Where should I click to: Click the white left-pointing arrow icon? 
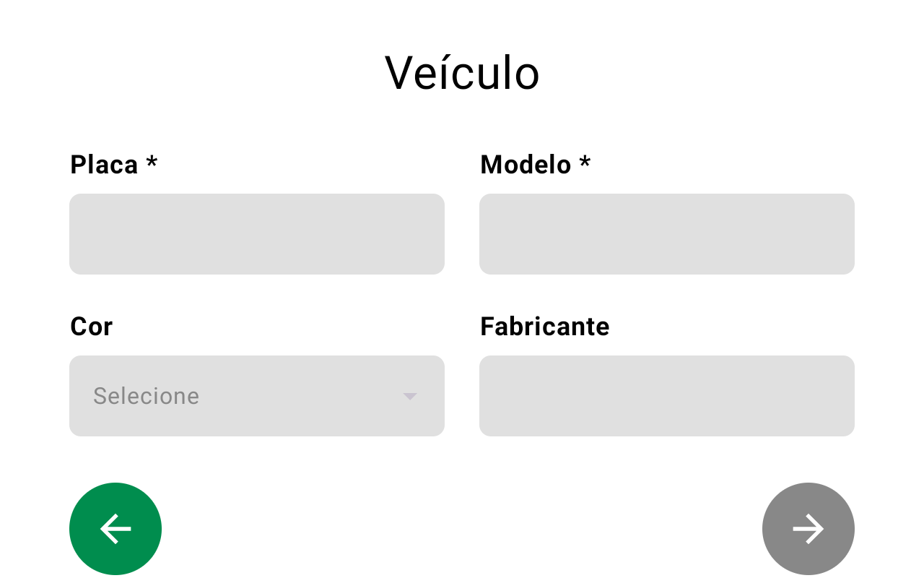115,529
